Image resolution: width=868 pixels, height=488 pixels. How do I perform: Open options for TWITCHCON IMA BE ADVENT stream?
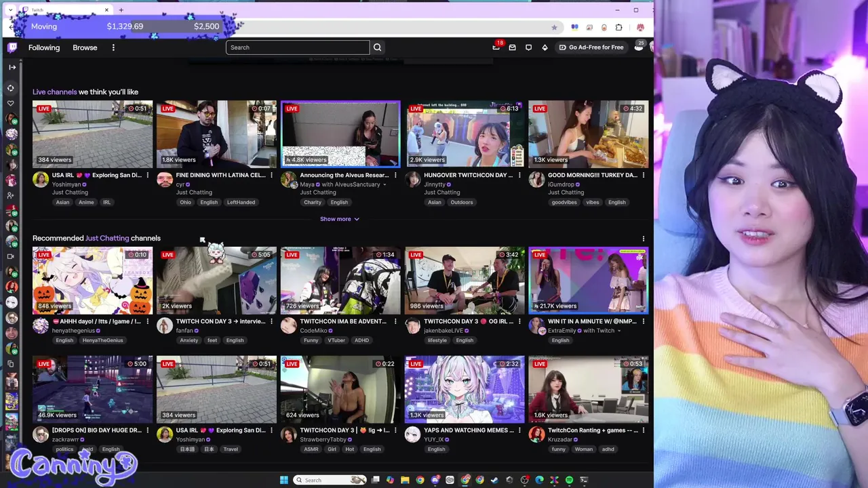(x=395, y=321)
